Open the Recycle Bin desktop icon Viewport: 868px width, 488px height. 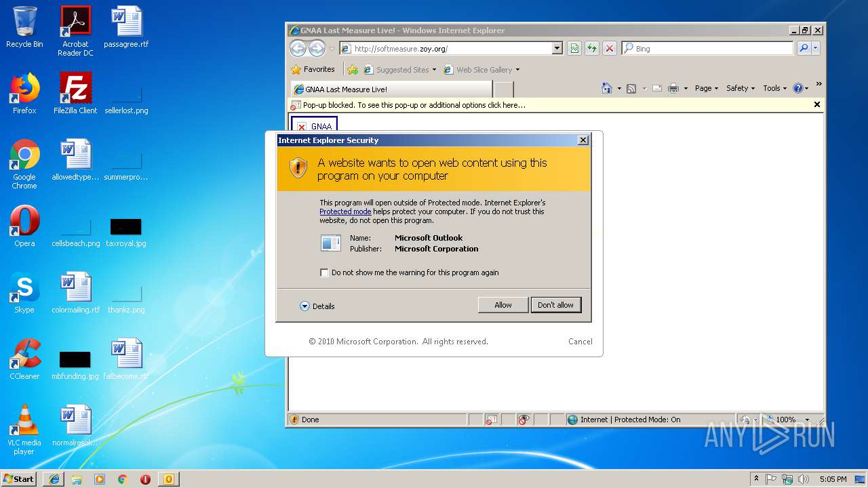pos(24,28)
